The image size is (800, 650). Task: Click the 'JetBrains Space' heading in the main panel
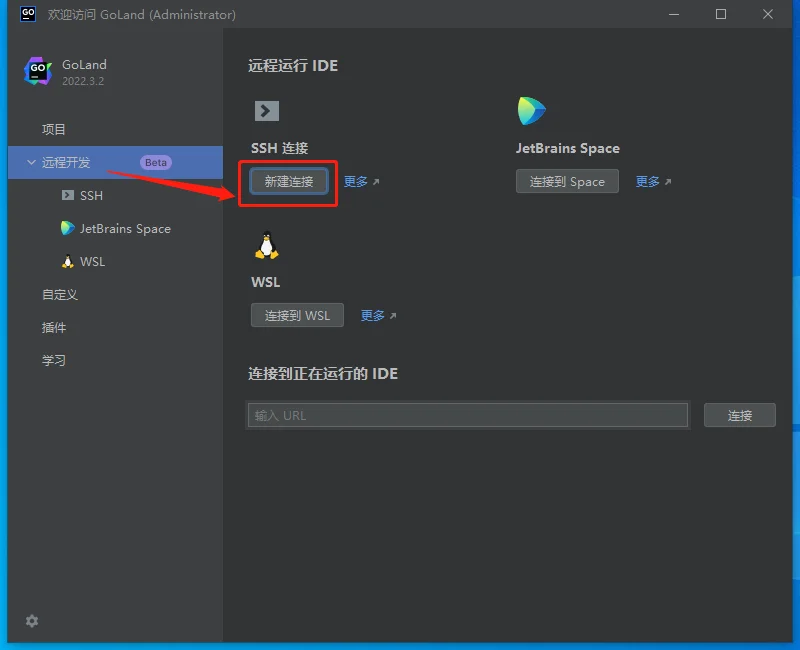pos(567,148)
